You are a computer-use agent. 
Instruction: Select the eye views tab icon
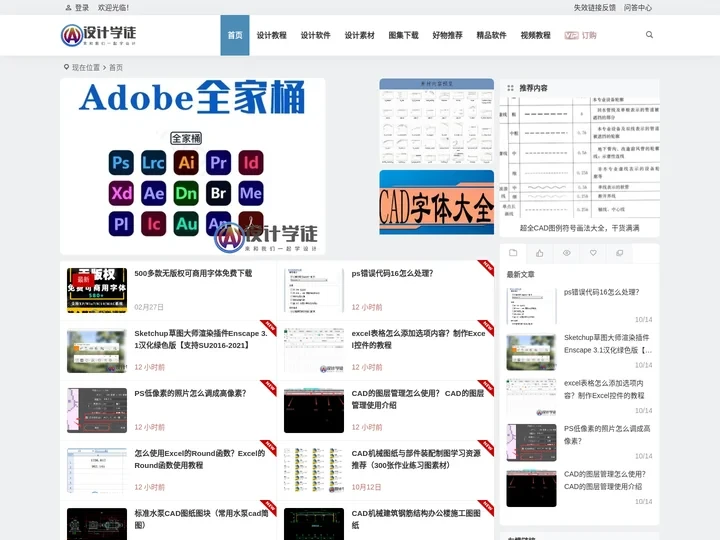click(x=566, y=253)
